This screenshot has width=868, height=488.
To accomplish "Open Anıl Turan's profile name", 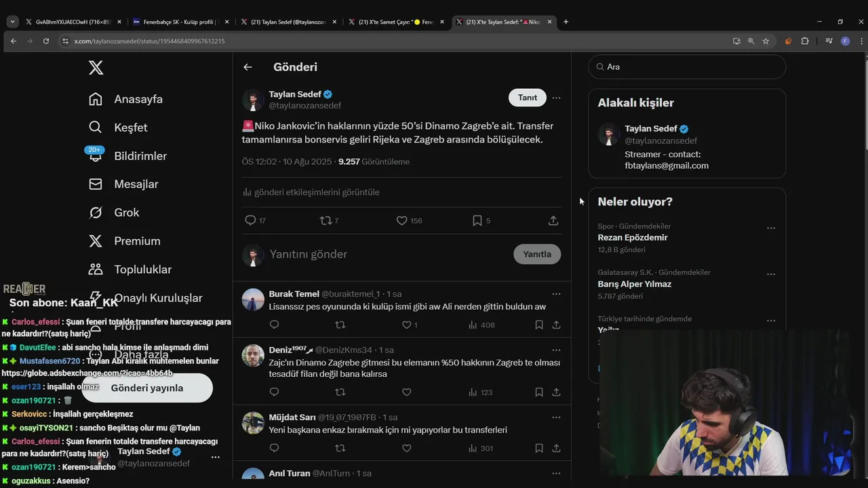I will (290, 473).
